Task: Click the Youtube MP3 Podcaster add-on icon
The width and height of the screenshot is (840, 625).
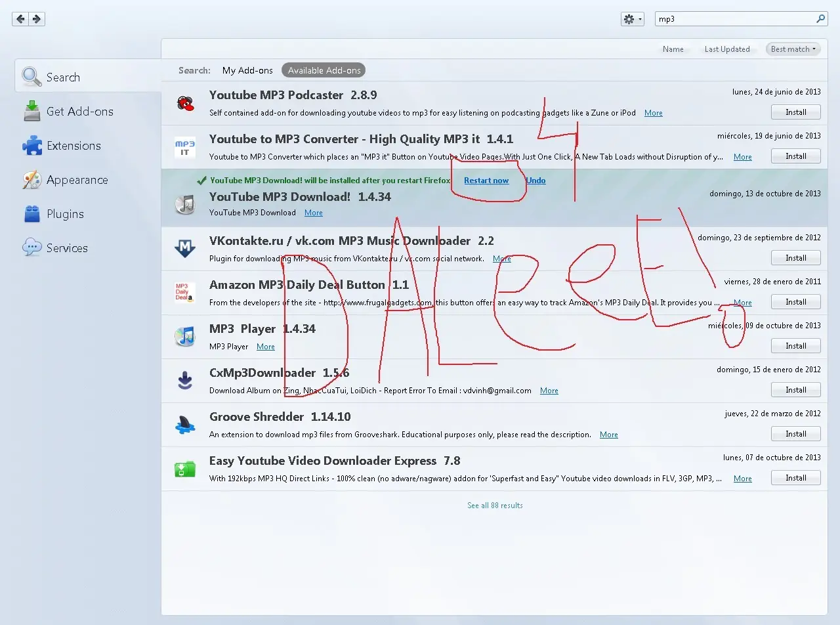Action: click(185, 103)
